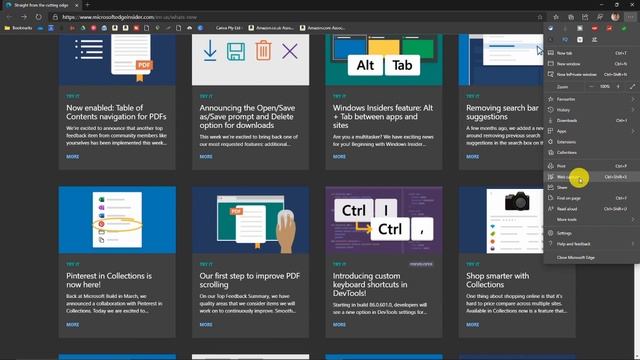The height and width of the screenshot is (360, 640).
Task: Open the download/save/delete icons thumbnail
Action: point(251,60)
